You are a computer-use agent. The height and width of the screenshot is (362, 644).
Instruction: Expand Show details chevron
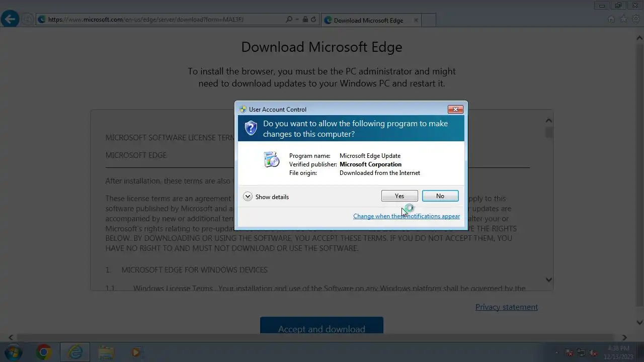click(248, 197)
